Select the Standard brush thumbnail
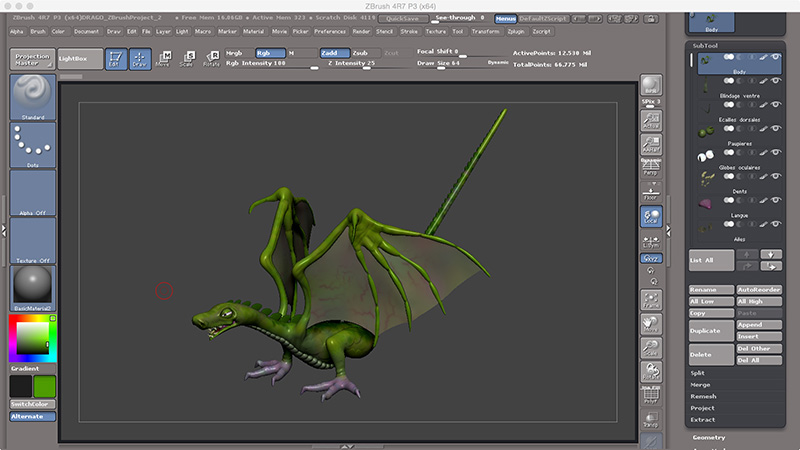 (32, 97)
